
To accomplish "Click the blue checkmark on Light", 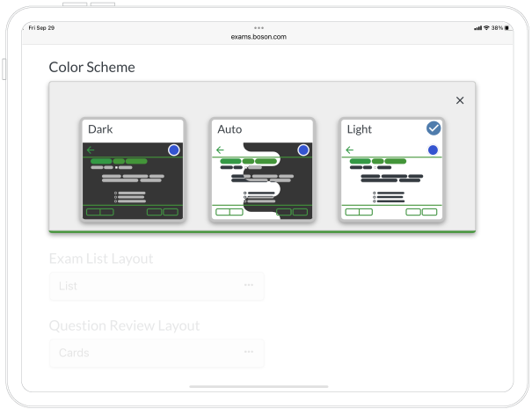I will (x=434, y=128).
